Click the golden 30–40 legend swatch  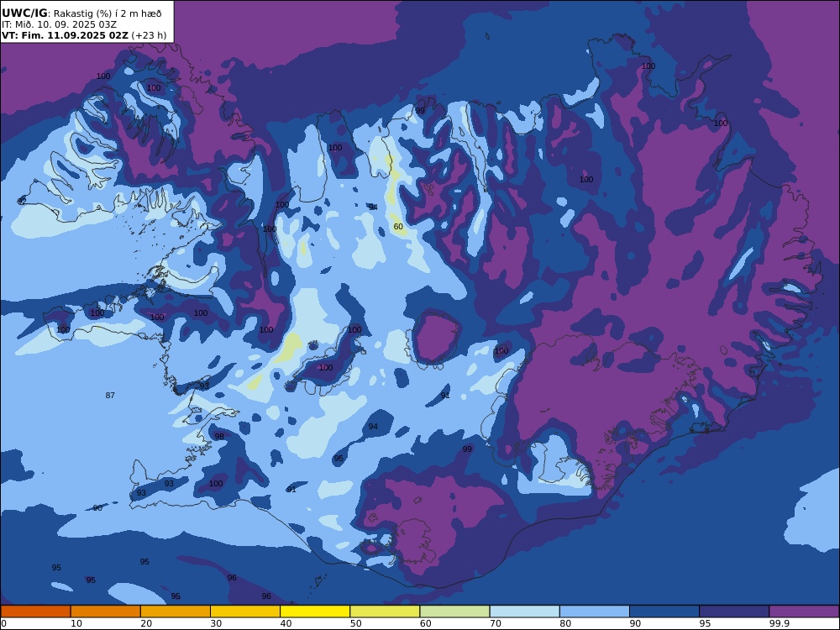click(245, 612)
